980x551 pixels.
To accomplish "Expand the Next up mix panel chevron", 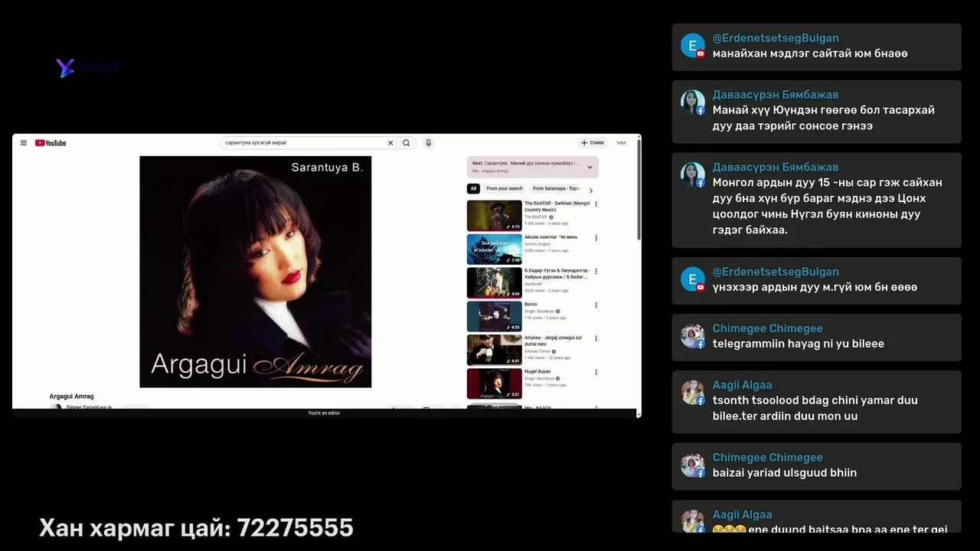I will [x=590, y=167].
